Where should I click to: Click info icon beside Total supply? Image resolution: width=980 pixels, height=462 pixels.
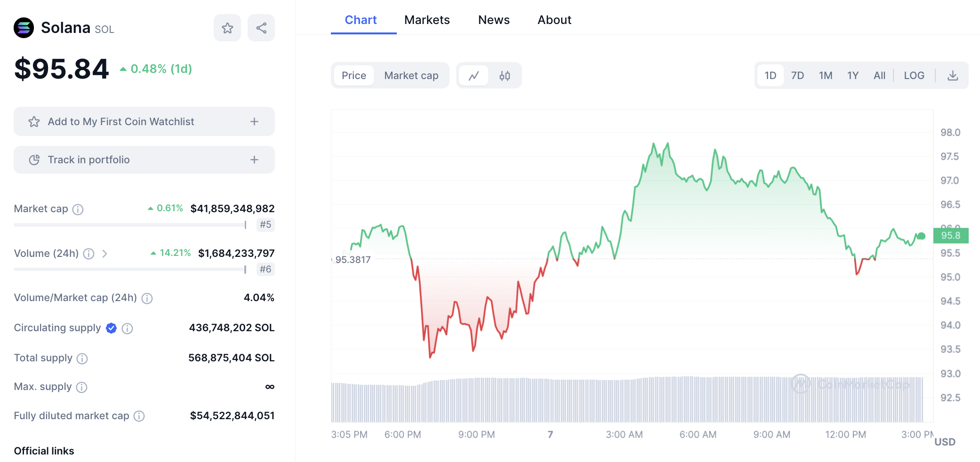click(82, 359)
